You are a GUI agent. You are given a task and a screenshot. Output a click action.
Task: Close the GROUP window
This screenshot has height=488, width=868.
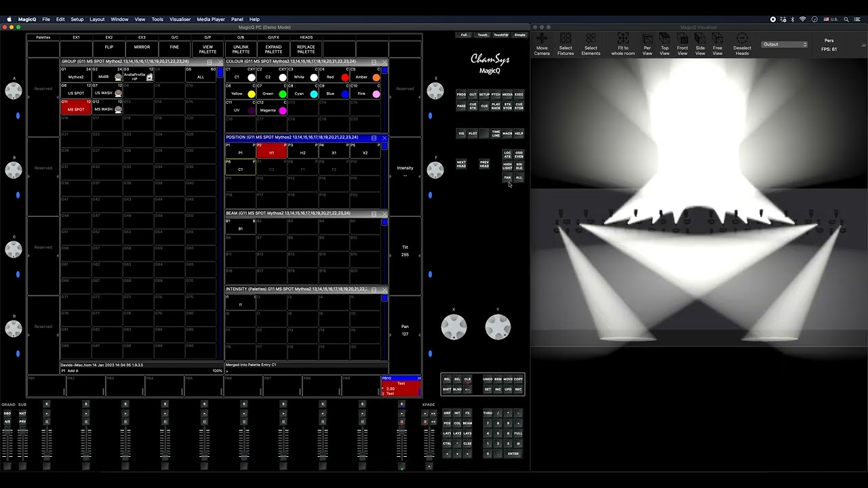pos(220,62)
